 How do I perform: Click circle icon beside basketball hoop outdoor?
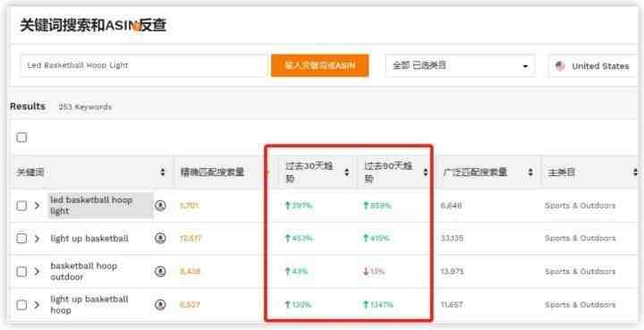(x=160, y=271)
